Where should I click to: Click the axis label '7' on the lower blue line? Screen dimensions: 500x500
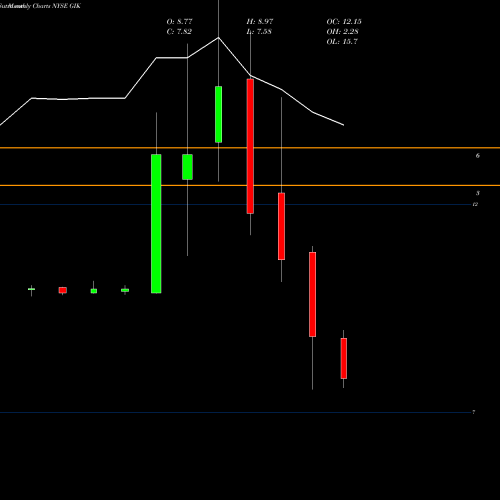[474, 412]
